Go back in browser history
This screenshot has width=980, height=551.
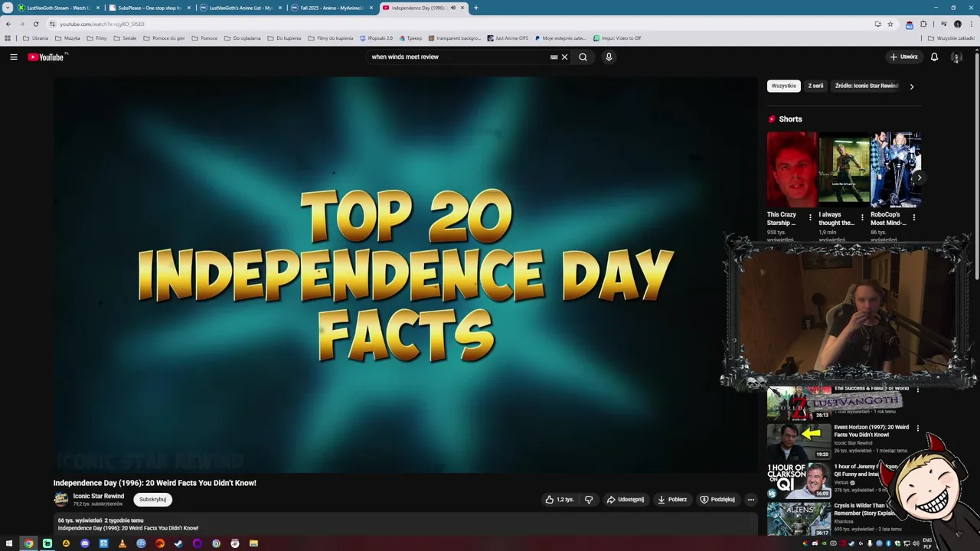click(8, 24)
